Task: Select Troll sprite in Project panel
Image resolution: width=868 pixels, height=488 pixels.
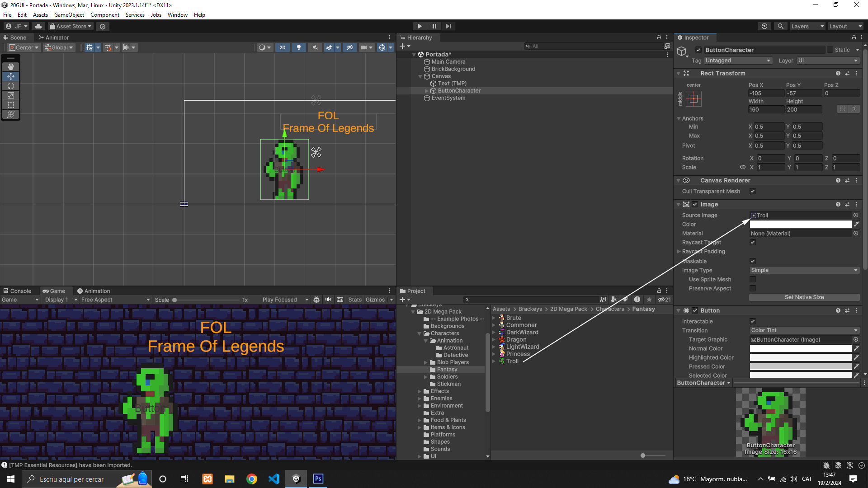Action: pos(512,361)
